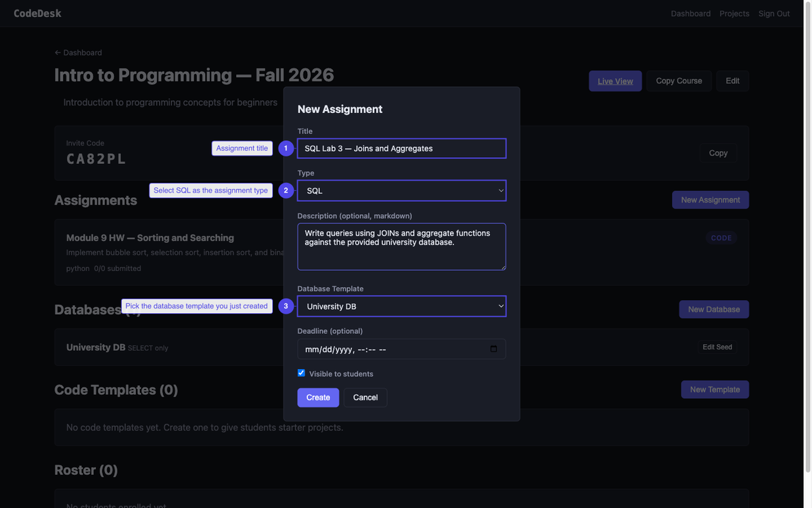Screen dimensions: 812x508
Task: Click Sign Out in the header
Action: pos(773,14)
